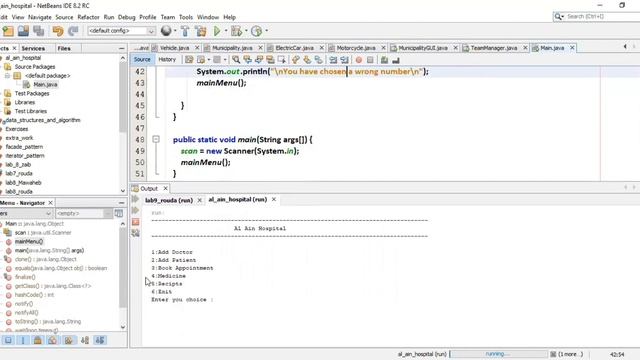Close the Output window
640x360 pixels.
(165, 188)
